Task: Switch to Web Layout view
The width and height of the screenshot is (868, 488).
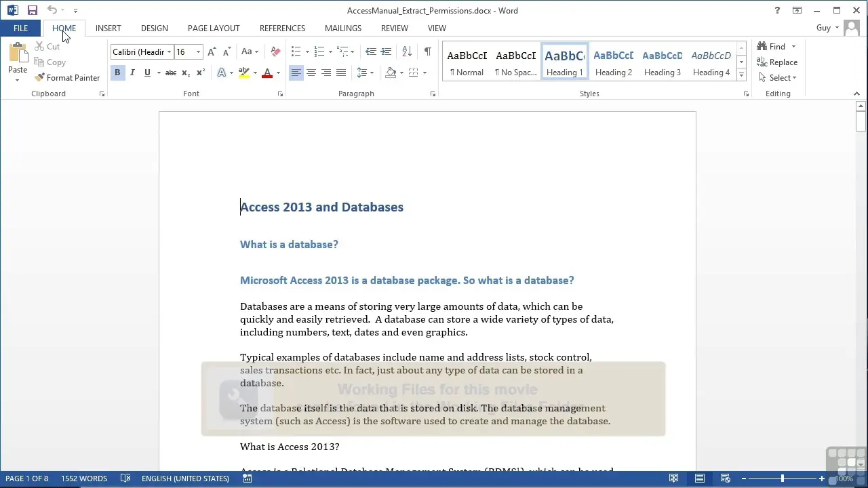Action: coord(725,479)
